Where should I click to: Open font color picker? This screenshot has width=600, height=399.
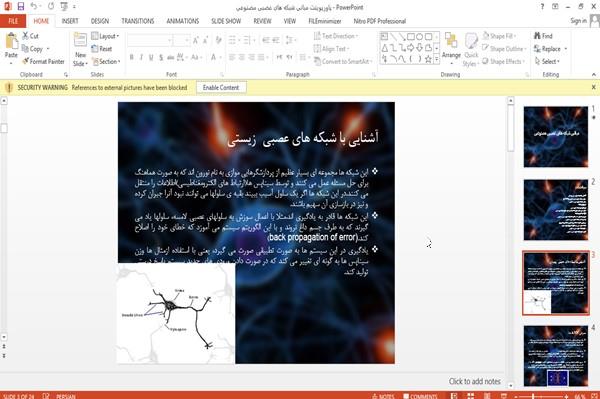[x=215, y=57]
